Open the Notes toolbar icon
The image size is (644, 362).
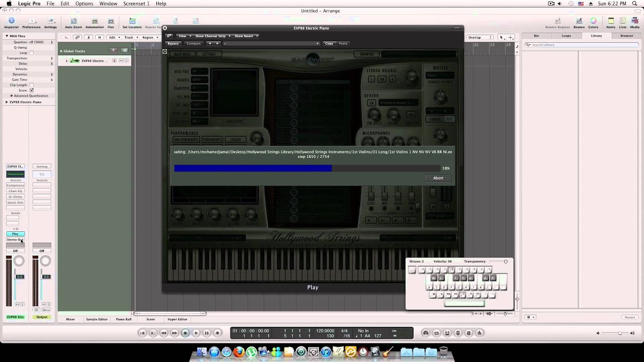[x=611, y=23]
